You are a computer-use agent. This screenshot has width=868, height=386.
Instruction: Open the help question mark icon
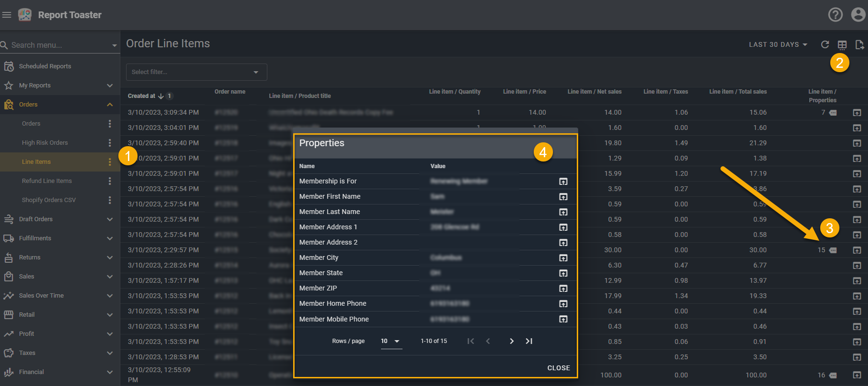tap(835, 15)
